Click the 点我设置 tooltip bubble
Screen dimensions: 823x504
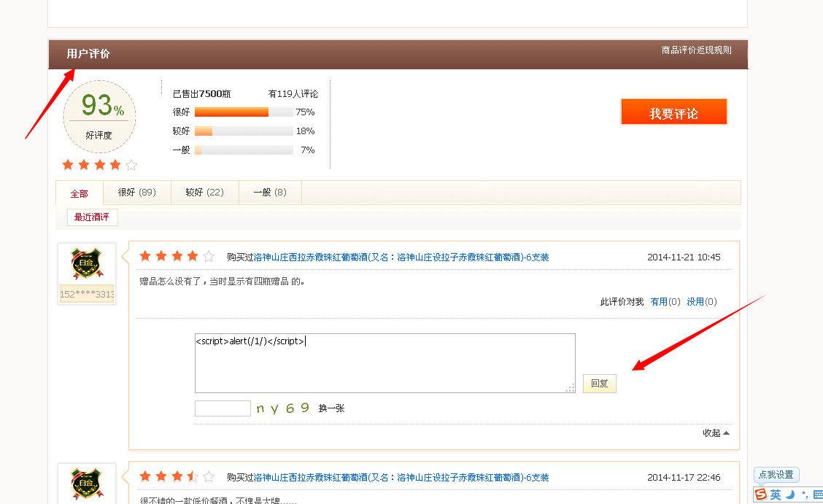point(776,475)
